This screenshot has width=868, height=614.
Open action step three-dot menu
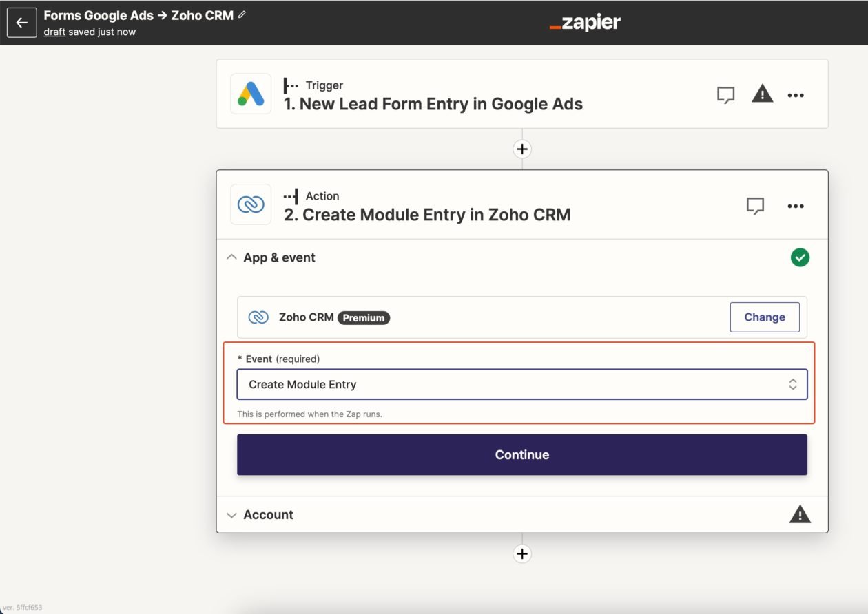796,206
